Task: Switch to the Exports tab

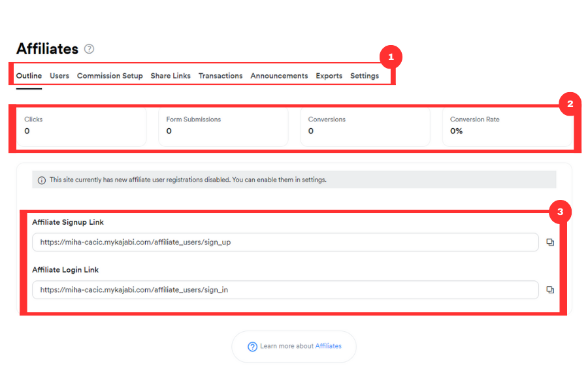Action: point(329,76)
